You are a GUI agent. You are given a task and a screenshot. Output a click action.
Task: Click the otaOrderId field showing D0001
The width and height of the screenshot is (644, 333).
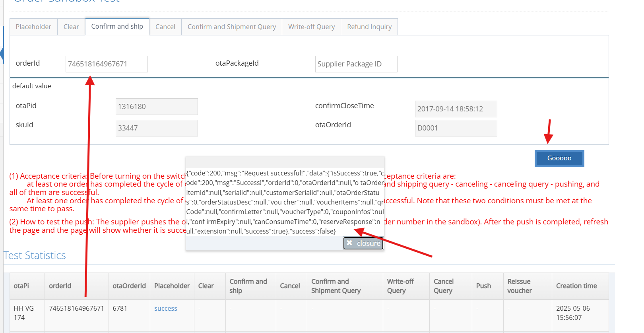(x=456, y=128)
